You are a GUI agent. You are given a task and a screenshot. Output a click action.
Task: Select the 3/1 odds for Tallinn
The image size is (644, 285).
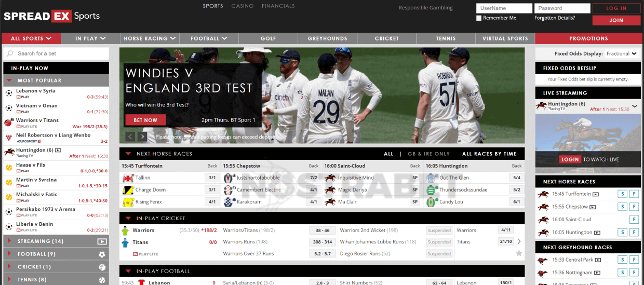[x=212, y=178]
